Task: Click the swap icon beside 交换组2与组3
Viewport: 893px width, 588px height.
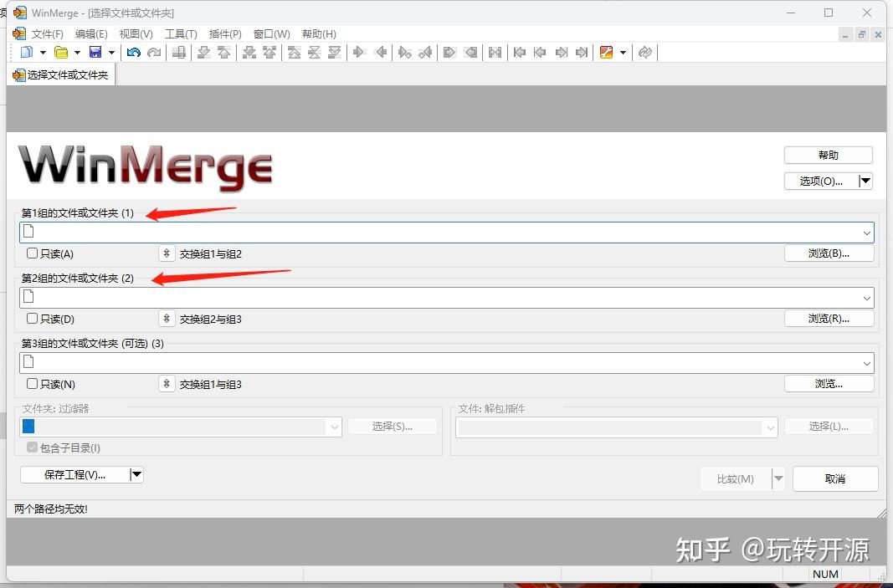Action: pos(166,318)
